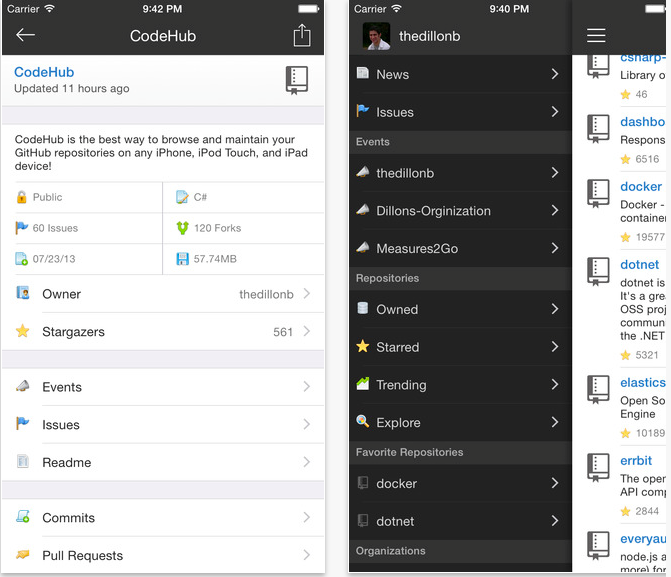Select thedillonb under Events in sidebar
This screenshot has width=671, height=577.
460,173
